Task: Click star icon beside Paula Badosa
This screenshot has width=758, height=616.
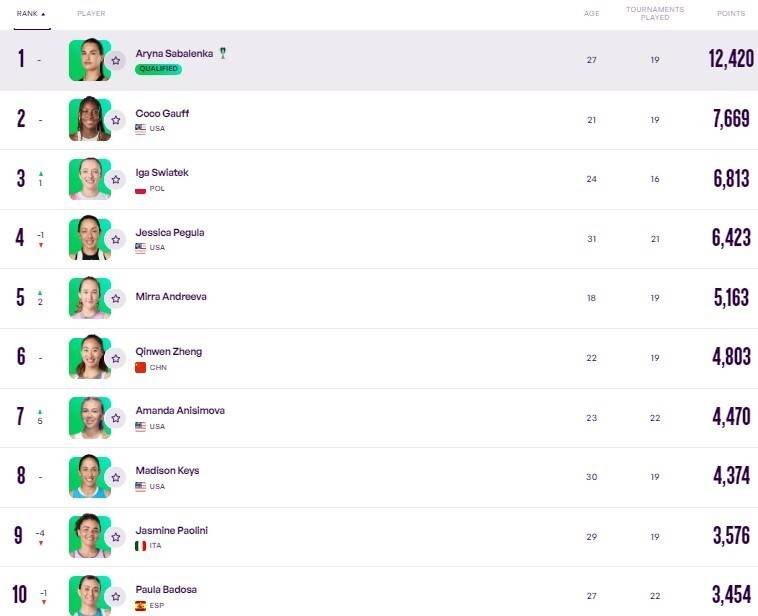Action: click(115, 595)
